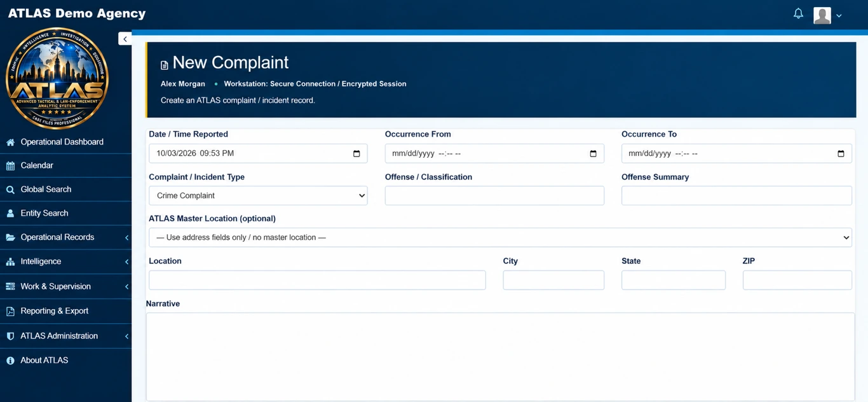The height and width of the screenshot is (402, 868).
Task: Open the ATLAS Master Location dropdown
Action: [500, 237]
